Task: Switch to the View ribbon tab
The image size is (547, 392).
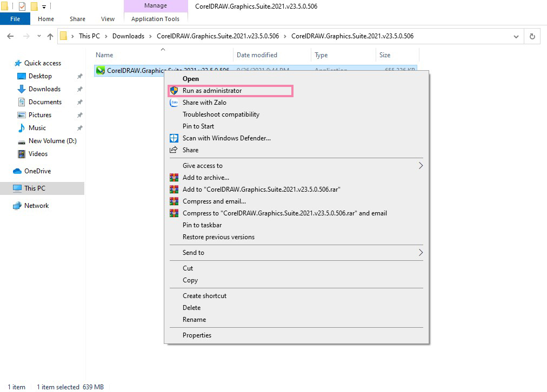Action: [108, 19]
